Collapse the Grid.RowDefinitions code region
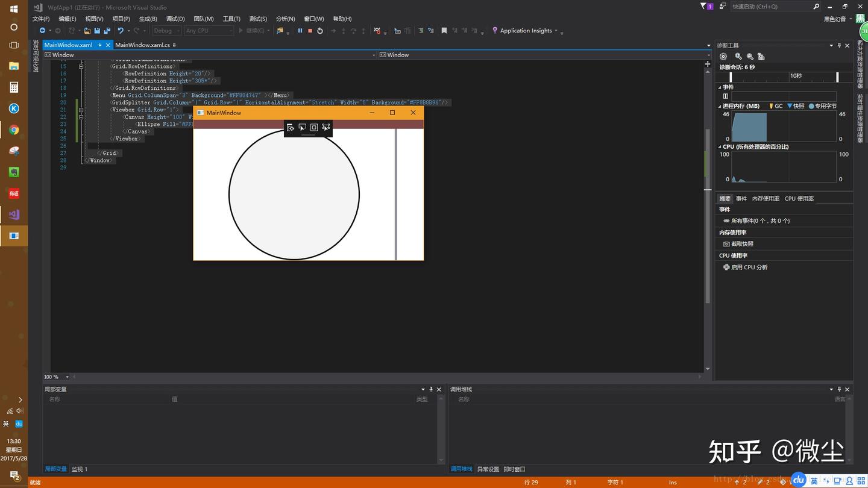The image size is (868, 488). coord(81,66)
